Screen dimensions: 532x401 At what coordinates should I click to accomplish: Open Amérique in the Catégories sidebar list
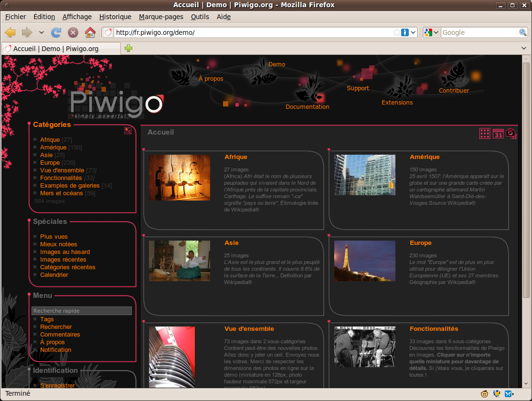point(53,147)
